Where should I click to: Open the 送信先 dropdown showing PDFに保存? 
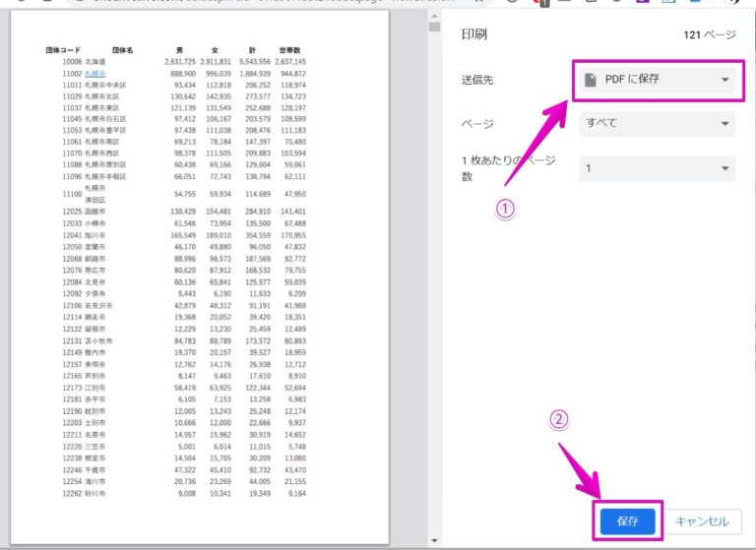point(657,80)
